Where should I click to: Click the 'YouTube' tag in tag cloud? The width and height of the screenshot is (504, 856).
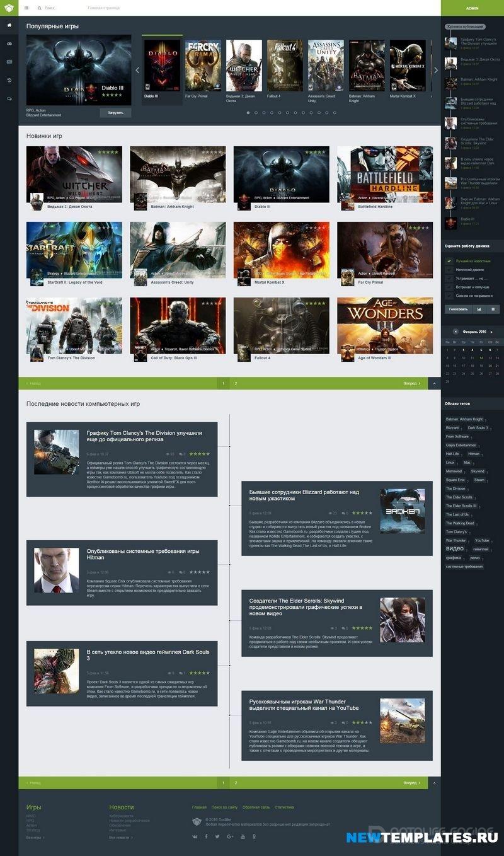482,541
